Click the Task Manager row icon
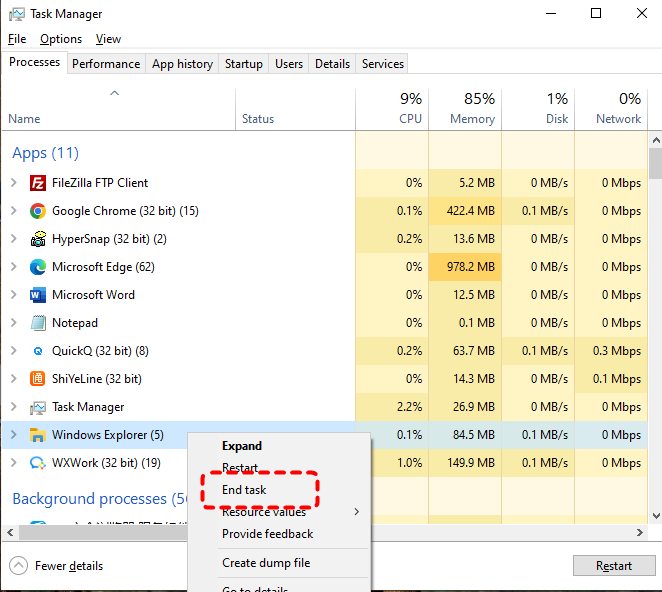 point(38,407)
